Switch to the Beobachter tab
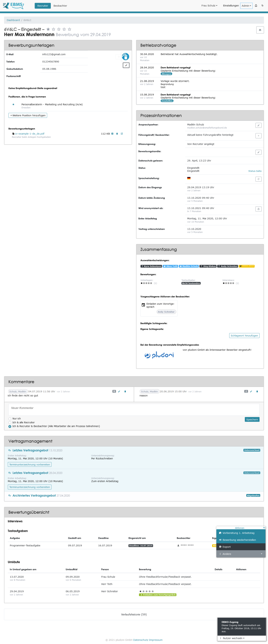 tap(60, 6)
